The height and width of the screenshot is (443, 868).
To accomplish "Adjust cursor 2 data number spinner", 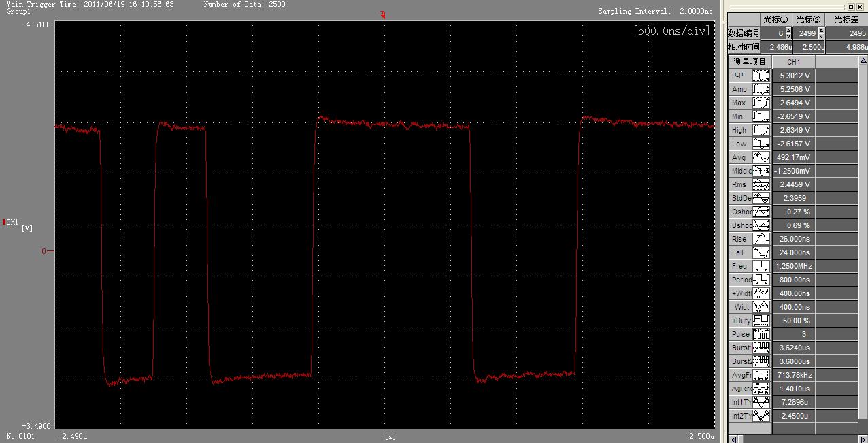I will pyautogui.click(x=821, y=33).
